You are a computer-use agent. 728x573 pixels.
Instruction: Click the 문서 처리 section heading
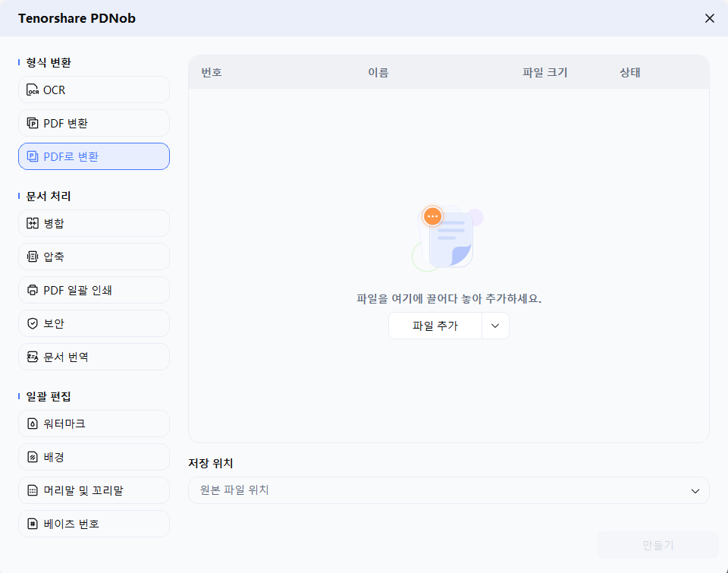pos(49,196)
